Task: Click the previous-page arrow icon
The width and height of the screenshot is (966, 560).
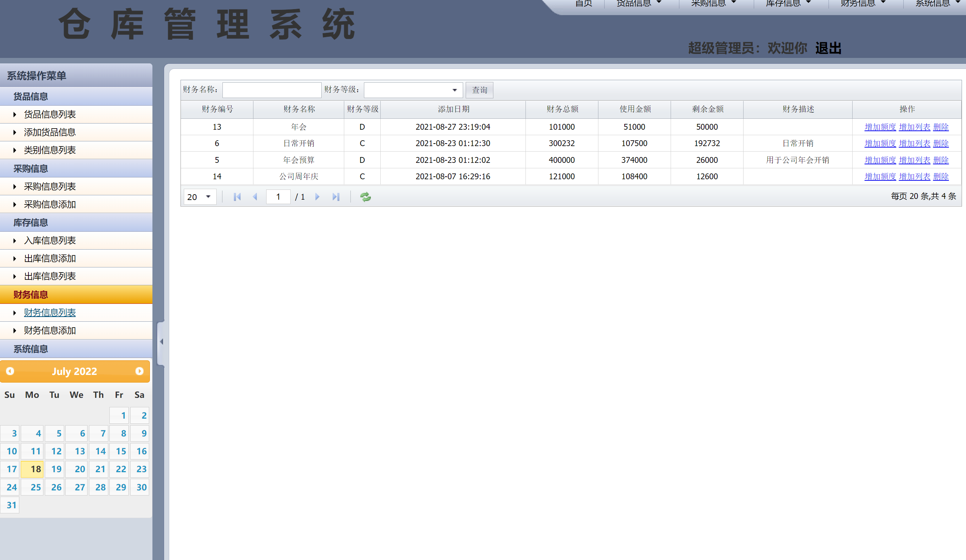Action: click(255, 196)
